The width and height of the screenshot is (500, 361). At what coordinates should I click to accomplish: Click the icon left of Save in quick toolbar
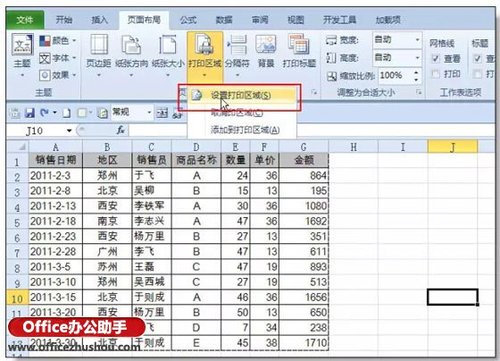pos(15,113)
